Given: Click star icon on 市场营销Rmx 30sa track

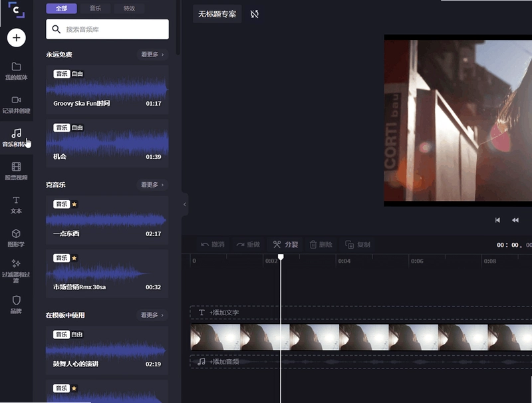Looking at the screenshot, I should coord(74,258).
